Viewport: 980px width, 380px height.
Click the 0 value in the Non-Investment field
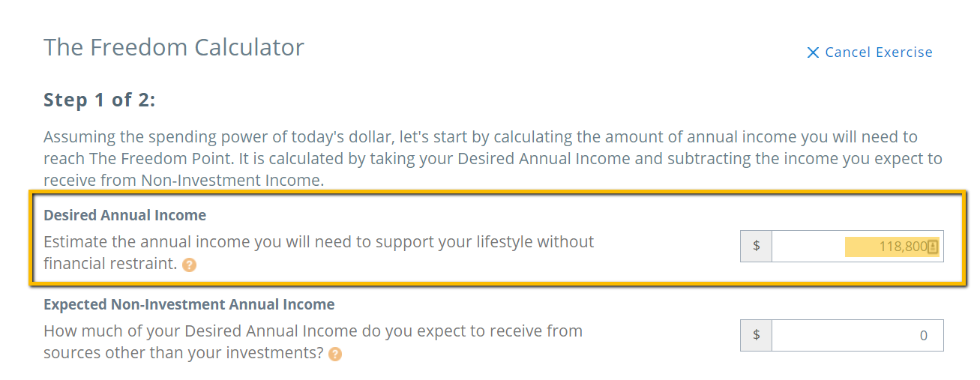point(924,336)
